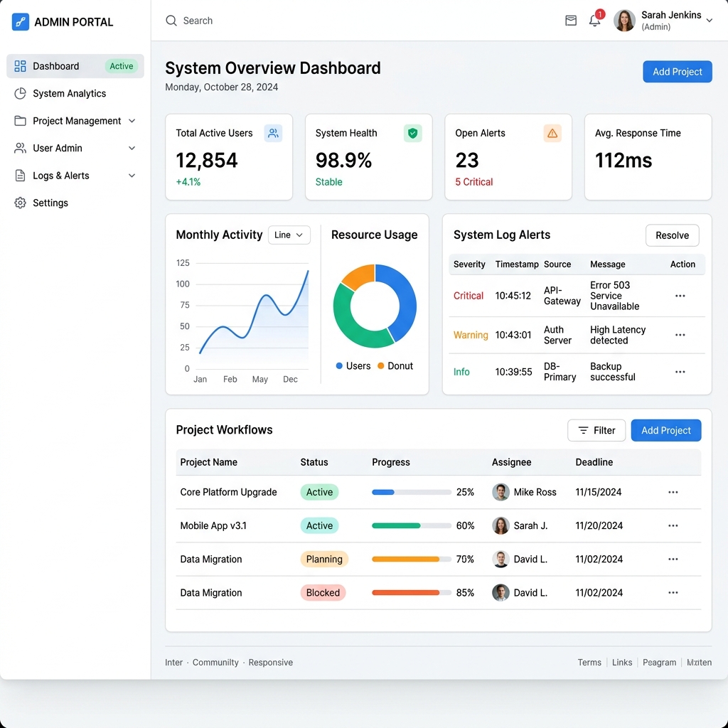
Task: Click the System Health shield icon
Action: coord(412,133)
